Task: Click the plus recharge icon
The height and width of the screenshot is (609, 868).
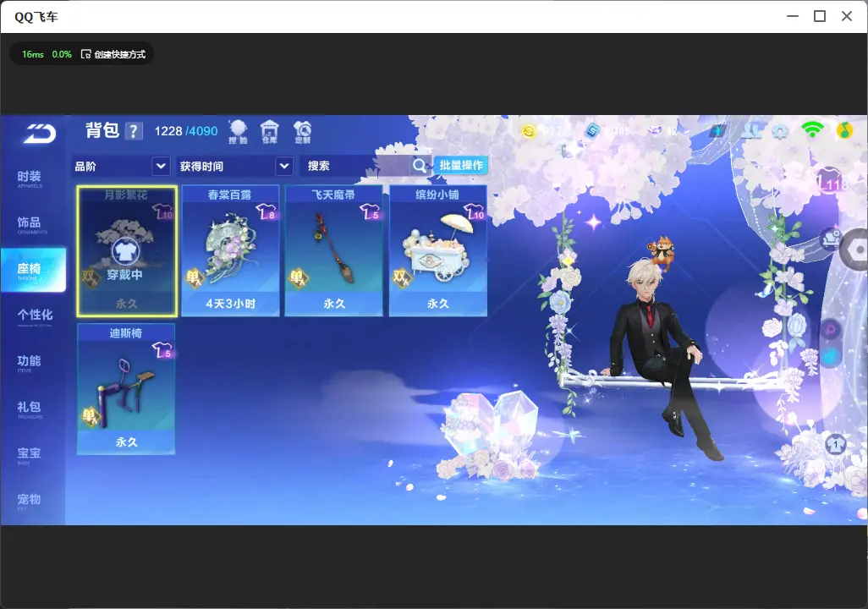Action: (x=718, y=131)
